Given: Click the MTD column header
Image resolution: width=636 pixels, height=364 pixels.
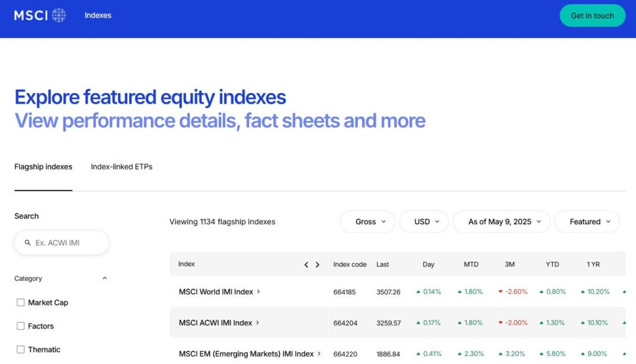Looking at the screenshot, I should click(471, 265).
